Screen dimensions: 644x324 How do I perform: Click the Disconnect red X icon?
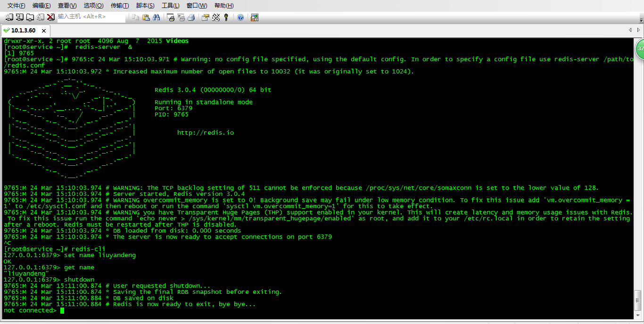coord(50,17)
